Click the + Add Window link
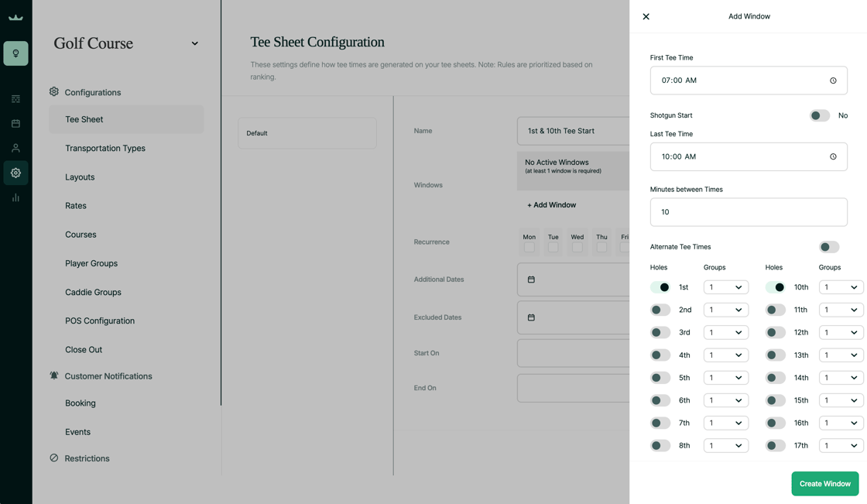 [551, 205]
